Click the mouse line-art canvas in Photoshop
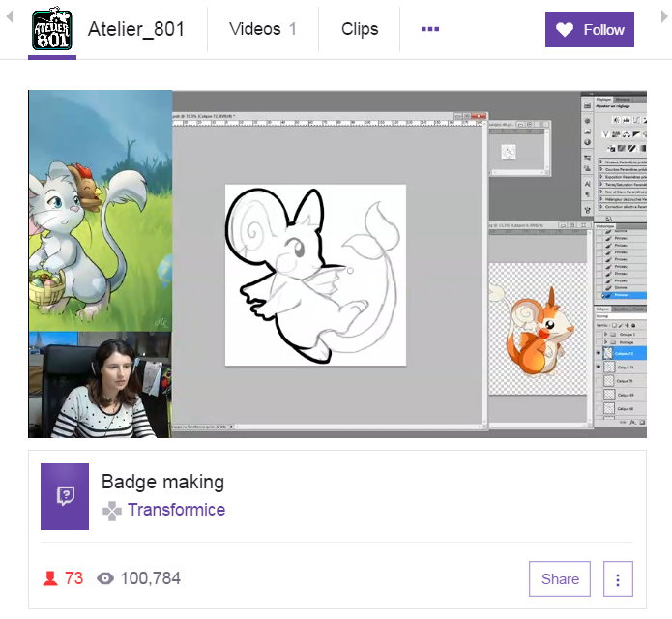This screenshot has width=672, height=619. click(x=315, y=275)
